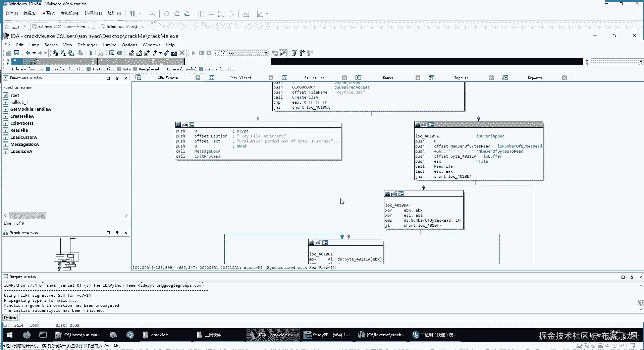Click the VMware send Ctrl+Alt+Del icon
The width and height of the screenshot is (644, 350).
click(x=152, y=14)
